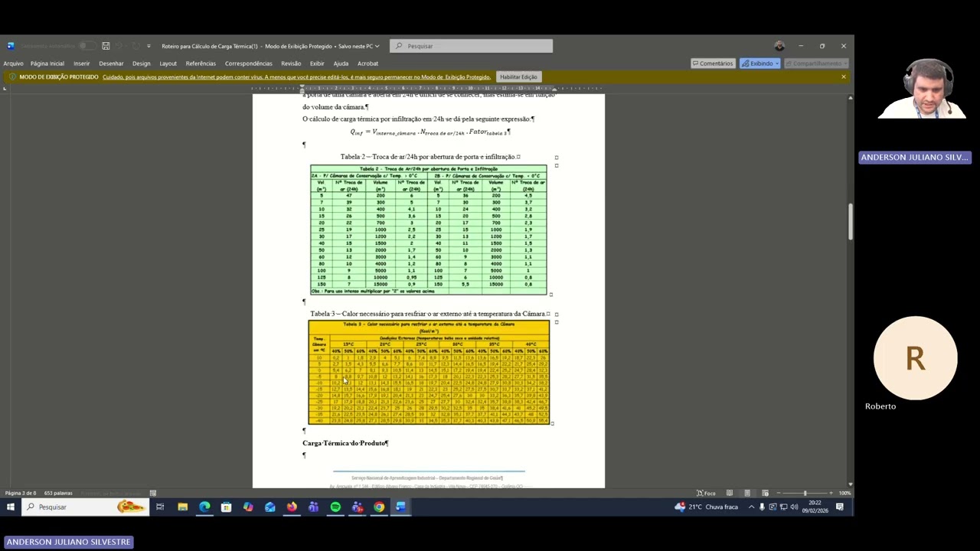Adjust the zoom slider in status bar

pyautogui.click(x=805, y=493)
